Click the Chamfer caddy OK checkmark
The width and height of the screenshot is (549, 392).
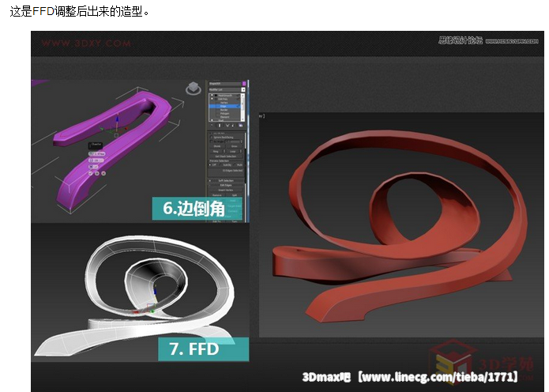pos(90,173)
